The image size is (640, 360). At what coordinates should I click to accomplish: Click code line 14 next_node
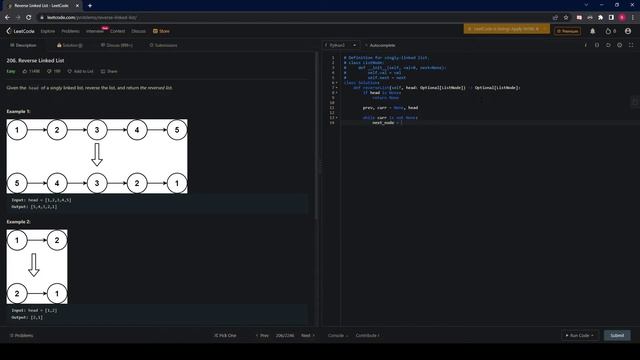click(x=387, y=122)
